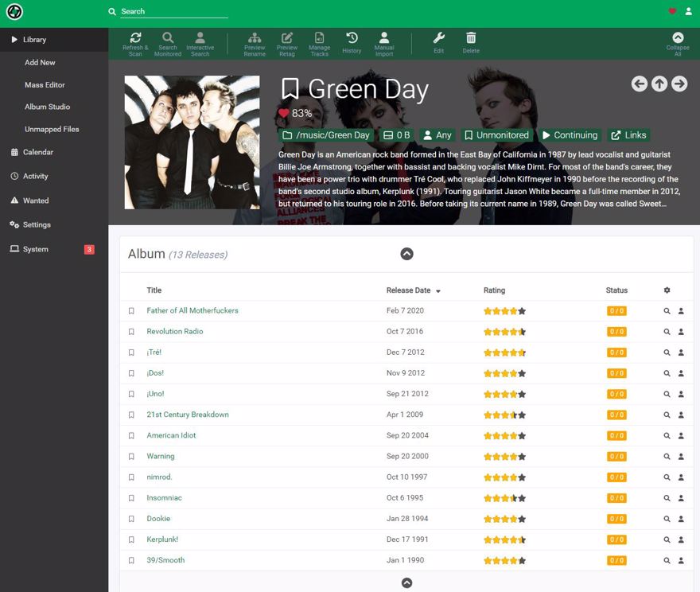Go up to artist list arrow

tap(659, 84)
